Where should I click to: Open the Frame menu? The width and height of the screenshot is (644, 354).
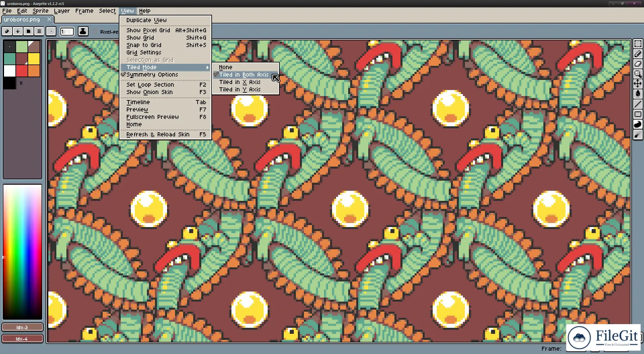coord(84,11)
